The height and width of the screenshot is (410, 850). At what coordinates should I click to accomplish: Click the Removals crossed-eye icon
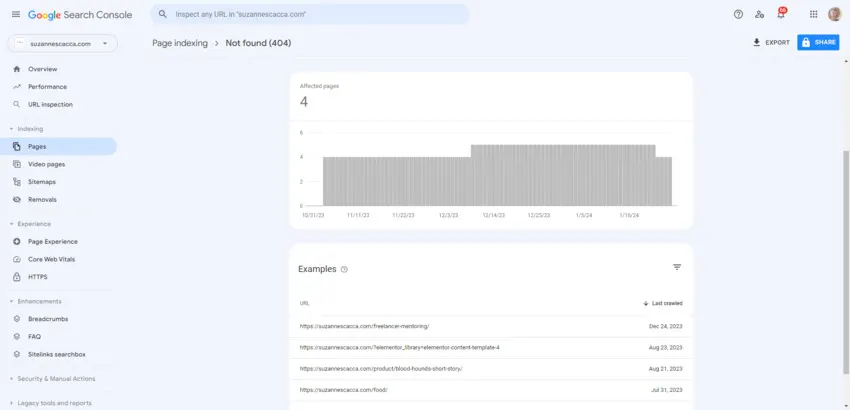pos(17,200)
